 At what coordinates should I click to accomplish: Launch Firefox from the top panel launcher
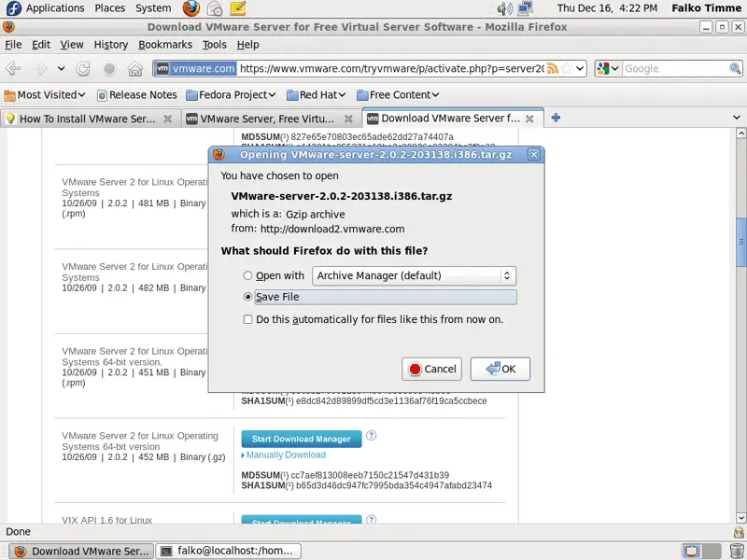(x=191, y=8)
